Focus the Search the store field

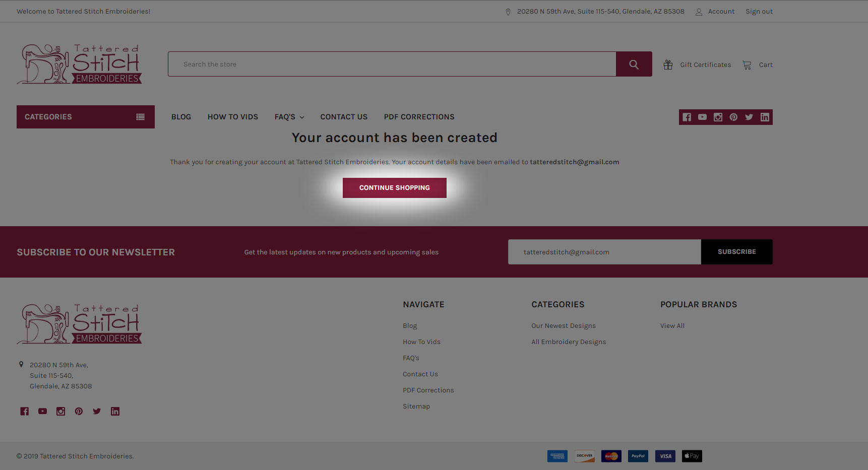click(392, 64)
